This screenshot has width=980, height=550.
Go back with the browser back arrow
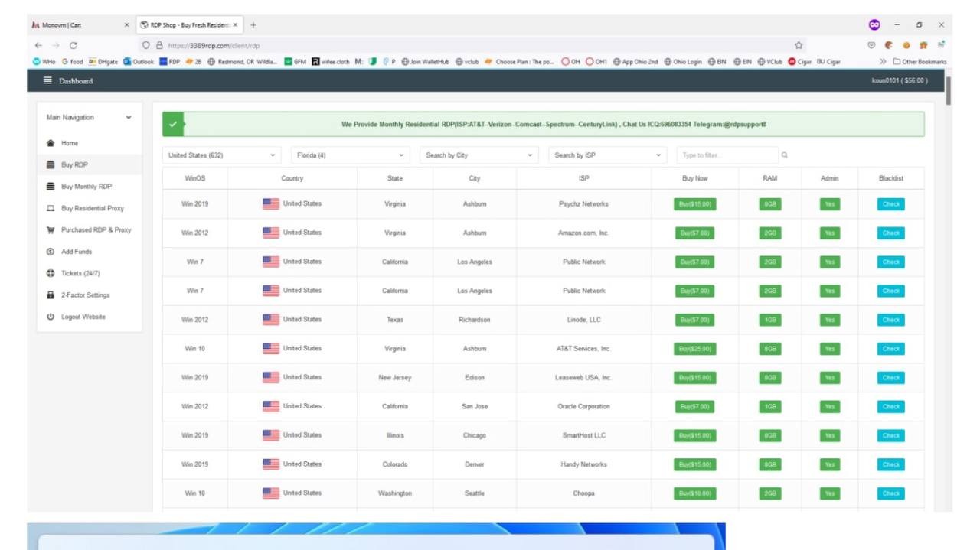click(38, 45)
